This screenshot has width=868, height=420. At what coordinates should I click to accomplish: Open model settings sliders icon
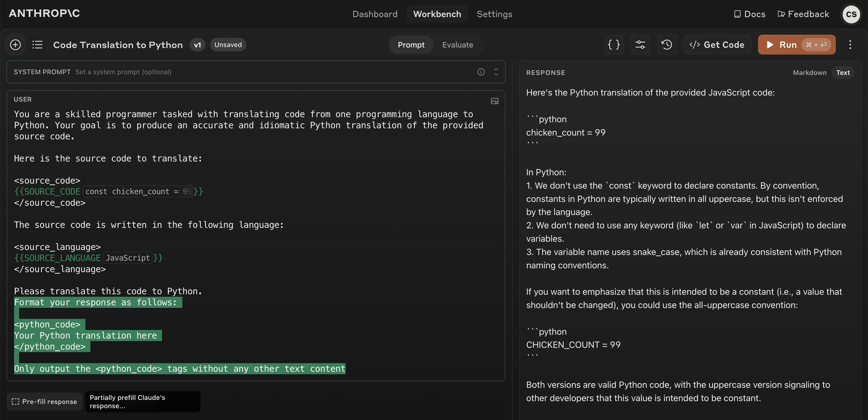pyautogui.click(x=640, y=45)
